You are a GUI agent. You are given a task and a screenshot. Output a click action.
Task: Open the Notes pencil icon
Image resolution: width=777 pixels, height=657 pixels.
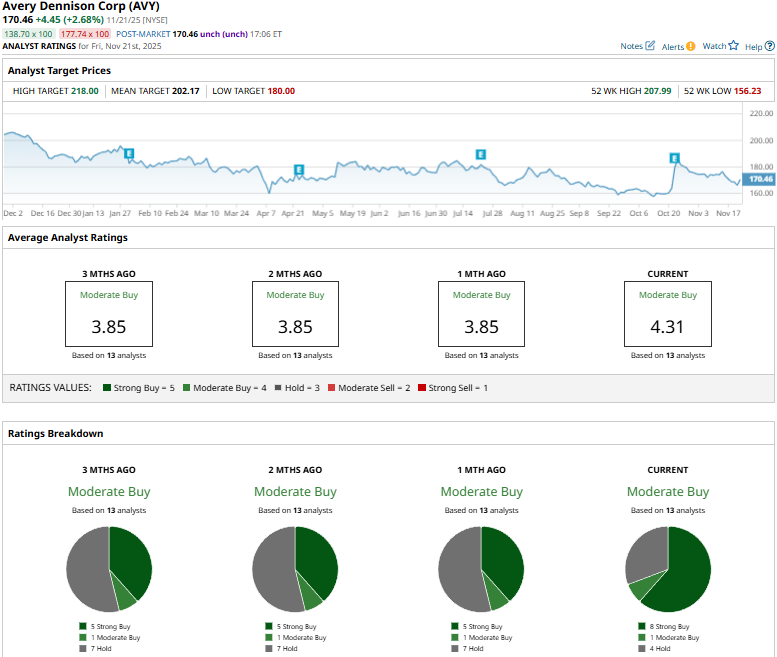(651, 46)
